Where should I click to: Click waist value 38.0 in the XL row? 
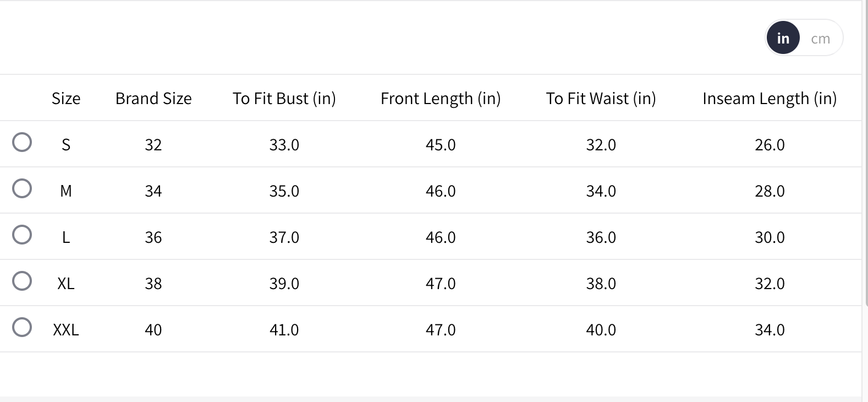pyautogui.click(x=601, y=284)
